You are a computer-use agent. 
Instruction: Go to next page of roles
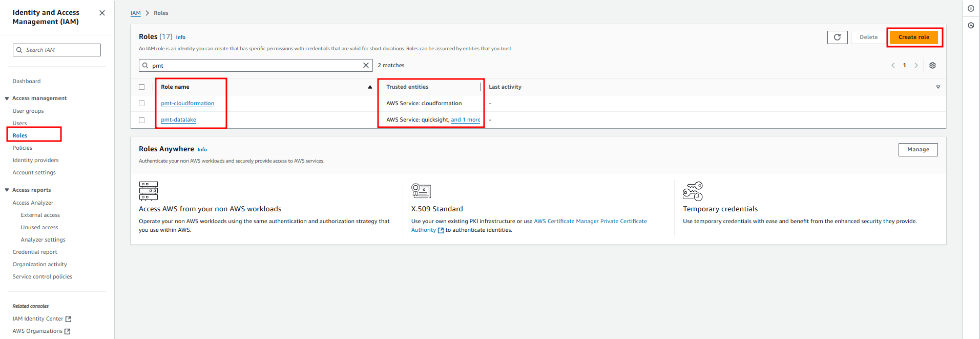pos(916,65)
